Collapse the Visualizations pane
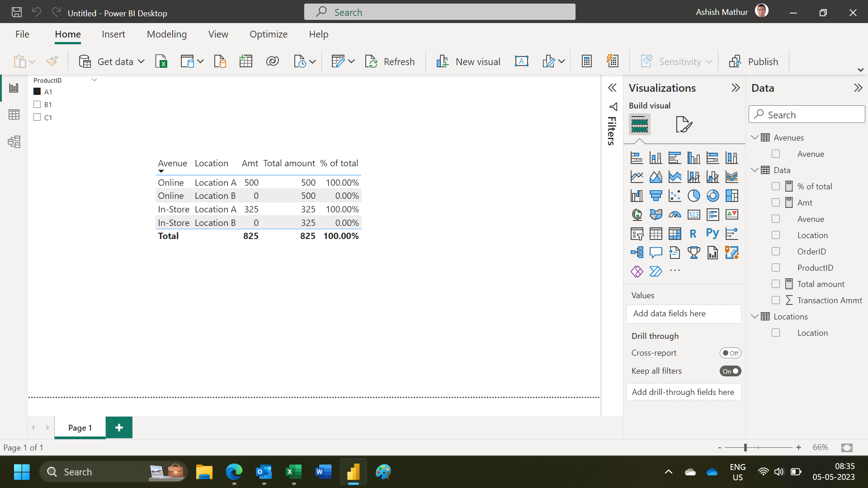Screen dimensions: 868x488 point(736,88)
